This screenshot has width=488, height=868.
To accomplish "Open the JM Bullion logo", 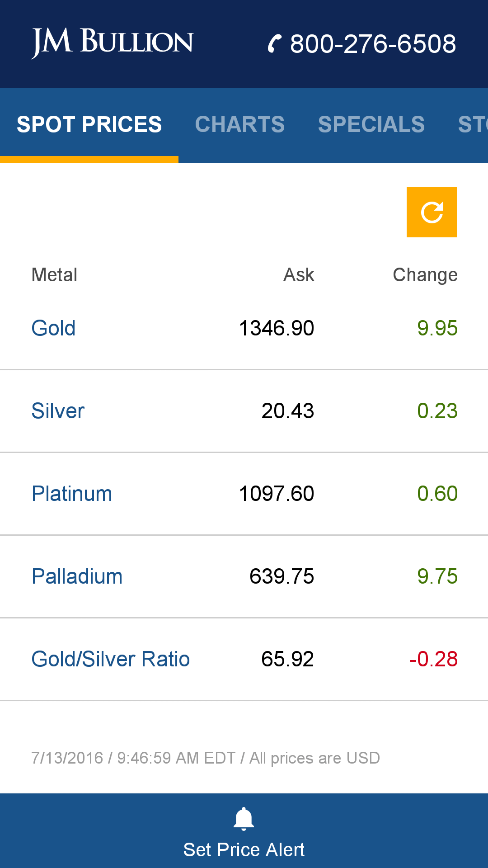I will click(113, 43).
